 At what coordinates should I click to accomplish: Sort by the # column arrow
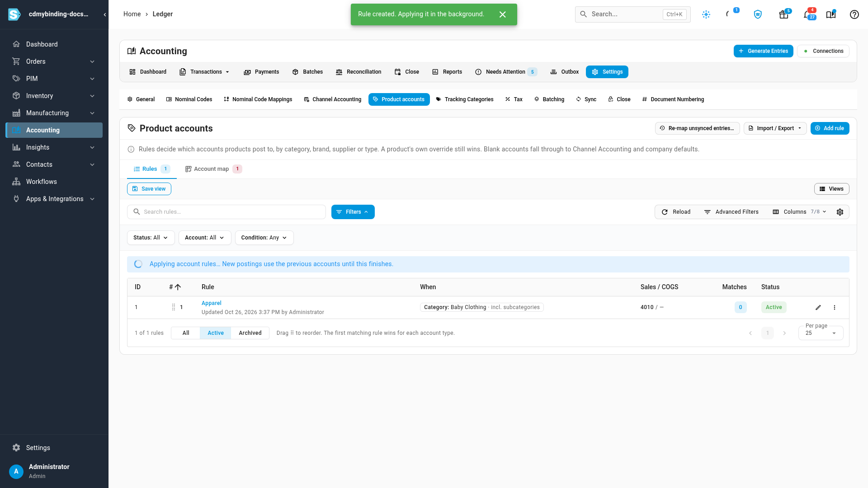coord(178,287)
